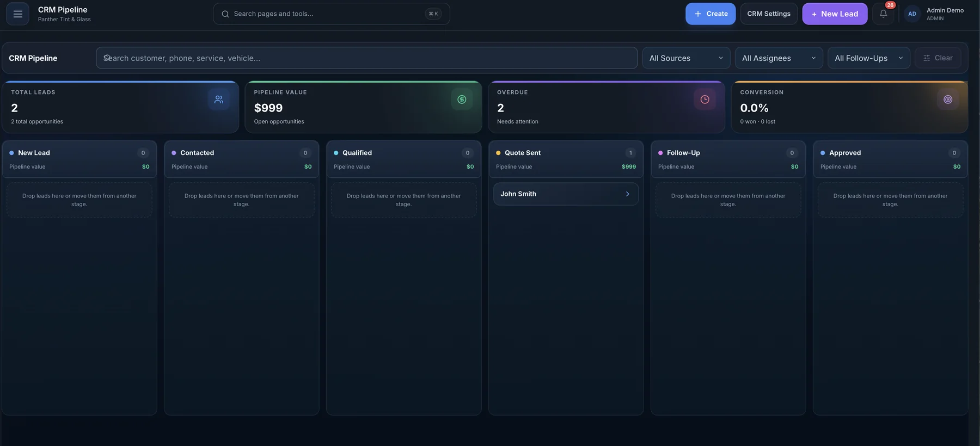Open the hamburger sidebar menu
The height and width of the screenshot is (446, 980).
point(17,14)
